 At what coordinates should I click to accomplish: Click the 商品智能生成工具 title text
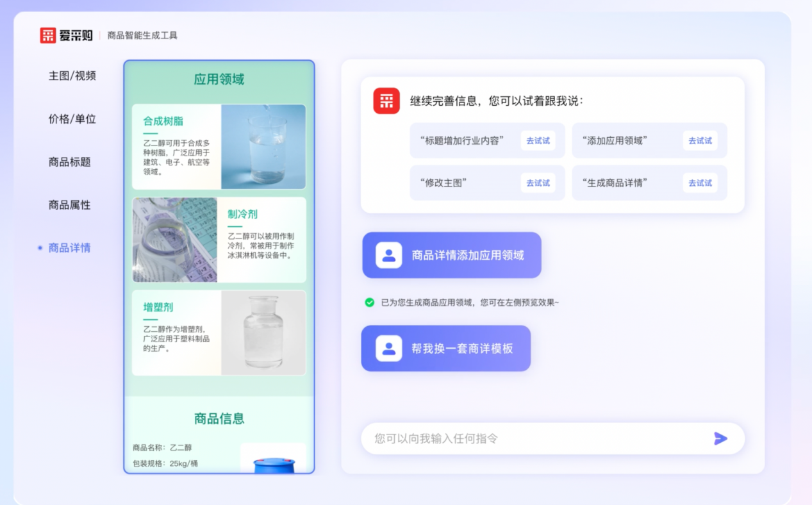click(142, 36)
